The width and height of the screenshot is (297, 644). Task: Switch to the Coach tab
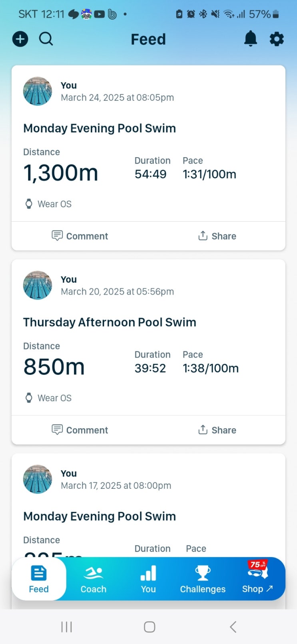click(x=94, y=580)
